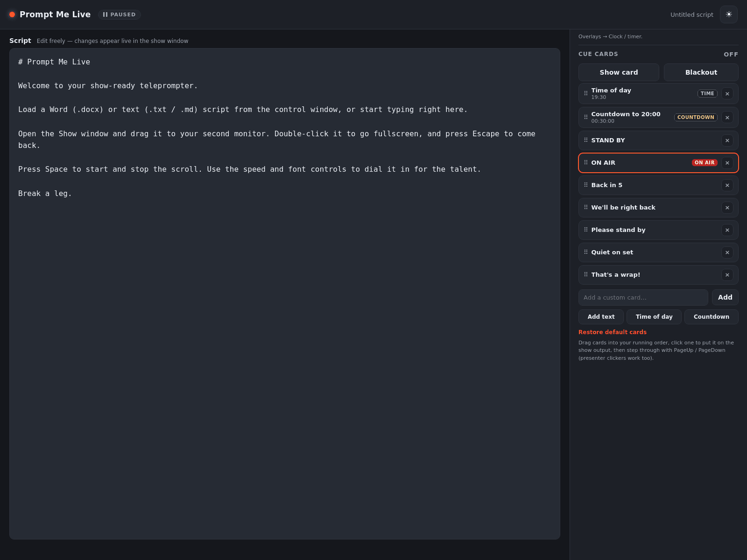The image size is (747, 560).
Task: Delete the STAND BY cue card
Action: (x=727, y=140)
